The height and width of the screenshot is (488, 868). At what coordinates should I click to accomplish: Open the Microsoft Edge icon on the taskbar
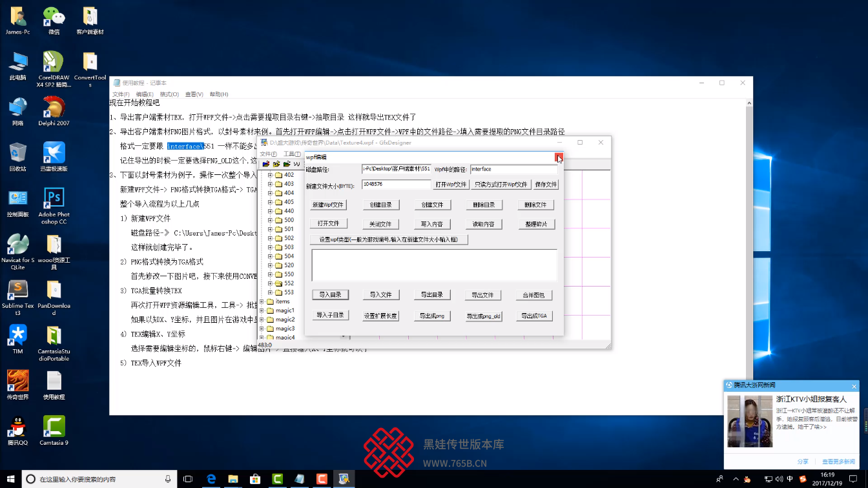pyautogui.click(x=211, y=479)
